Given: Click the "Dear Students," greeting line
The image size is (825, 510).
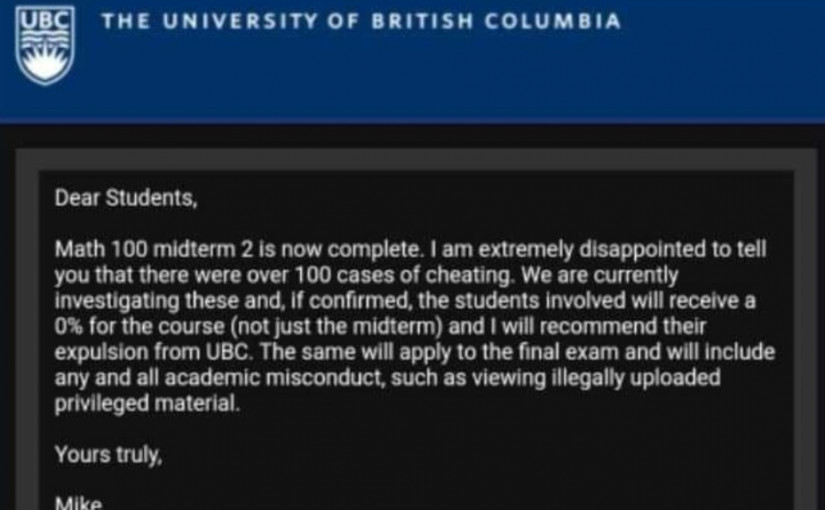Looking at the screenshot, I should 126,198.
